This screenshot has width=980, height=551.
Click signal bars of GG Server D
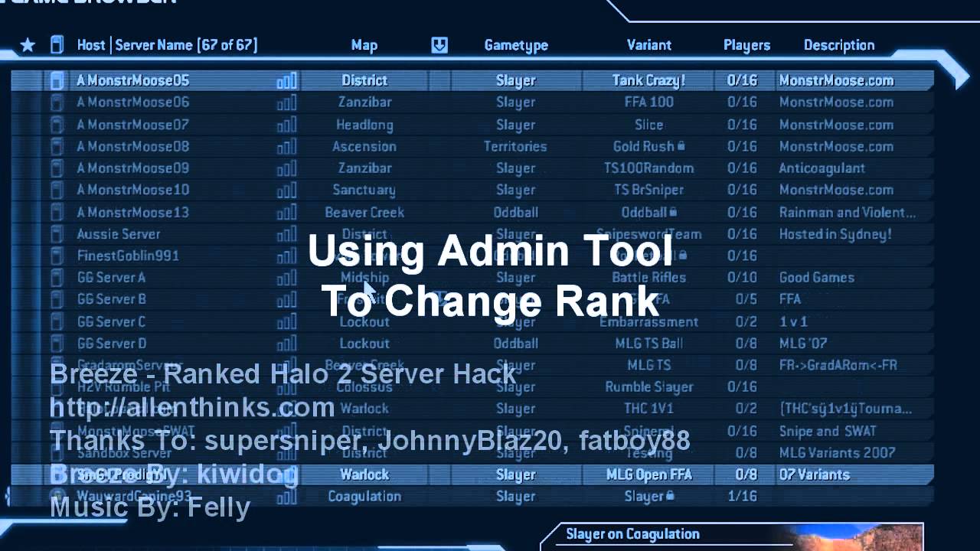click(x=286, y=344)
